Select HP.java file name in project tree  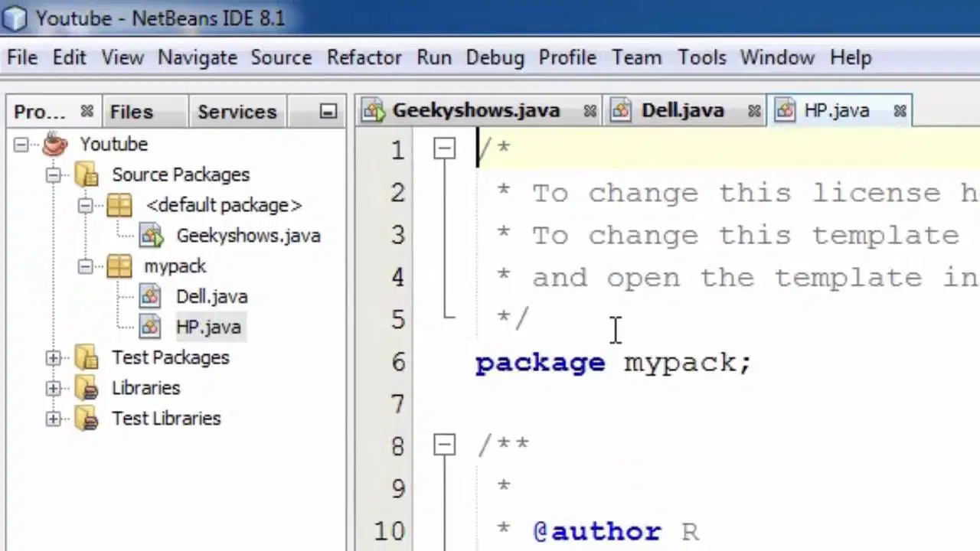(x=208, y=328)
